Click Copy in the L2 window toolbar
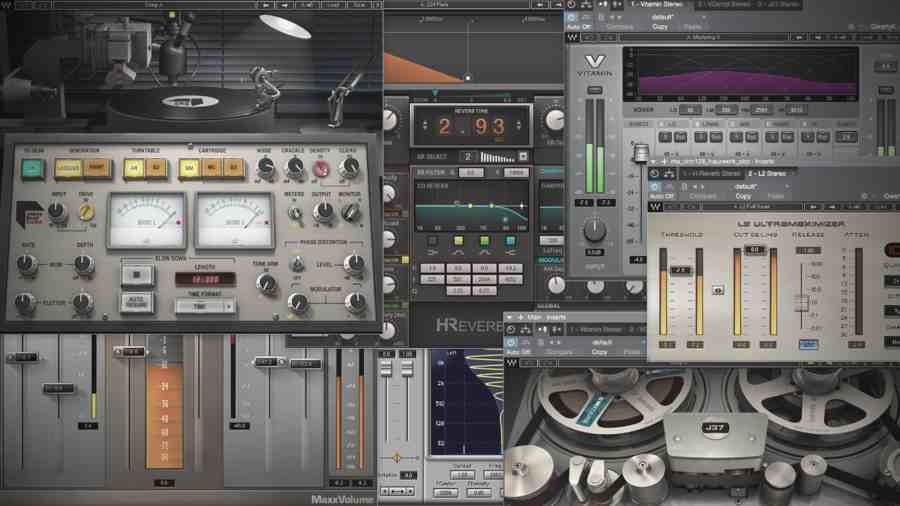900x506 pixels. point(743,196)
